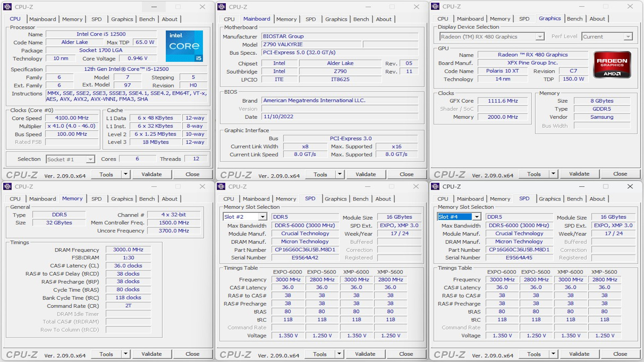Expand the Radeon RX 480 display device dropdown
644x362 pixels.
pyautogui.click(x=539, y=37)
